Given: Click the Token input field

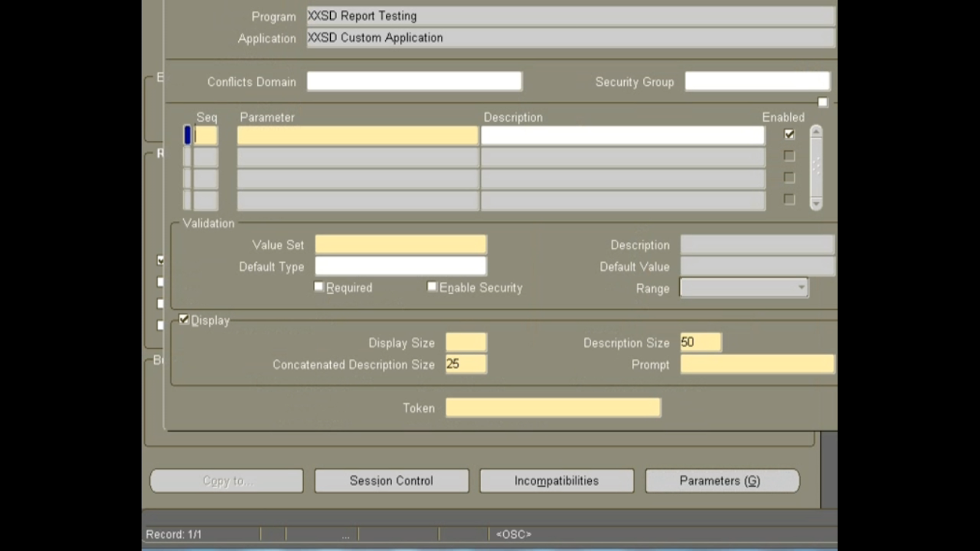Looking at the screenshot, I should tap(552, 407).
